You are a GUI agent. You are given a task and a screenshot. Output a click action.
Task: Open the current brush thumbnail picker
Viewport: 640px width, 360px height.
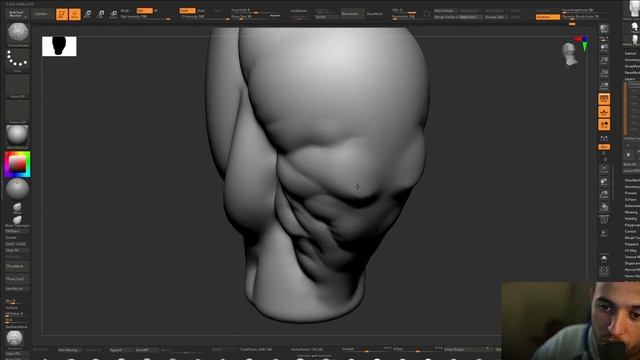coord(18,34)
